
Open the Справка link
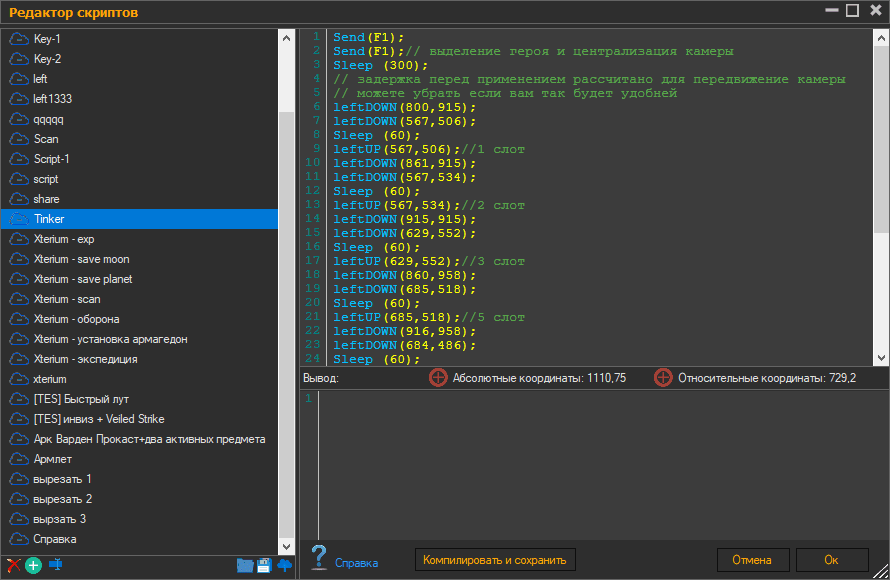[x=356, y=563]
